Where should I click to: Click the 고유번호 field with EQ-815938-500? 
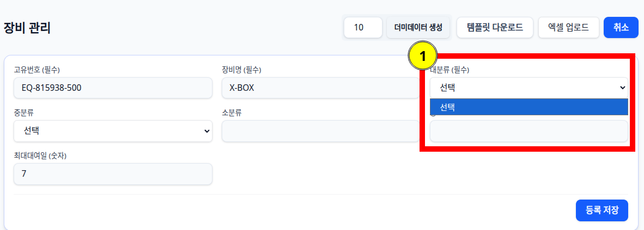(x=113, y=88)
